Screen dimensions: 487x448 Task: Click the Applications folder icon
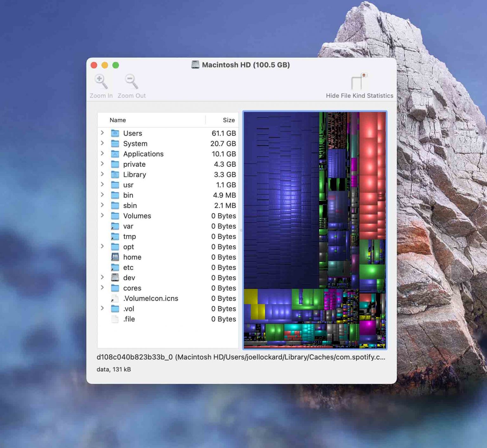(115, 154)
